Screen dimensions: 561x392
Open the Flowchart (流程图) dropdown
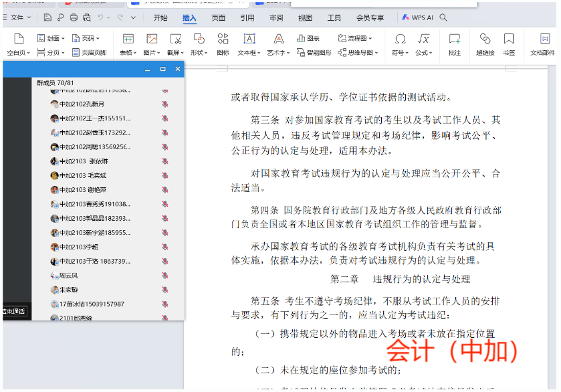[354, 38]
